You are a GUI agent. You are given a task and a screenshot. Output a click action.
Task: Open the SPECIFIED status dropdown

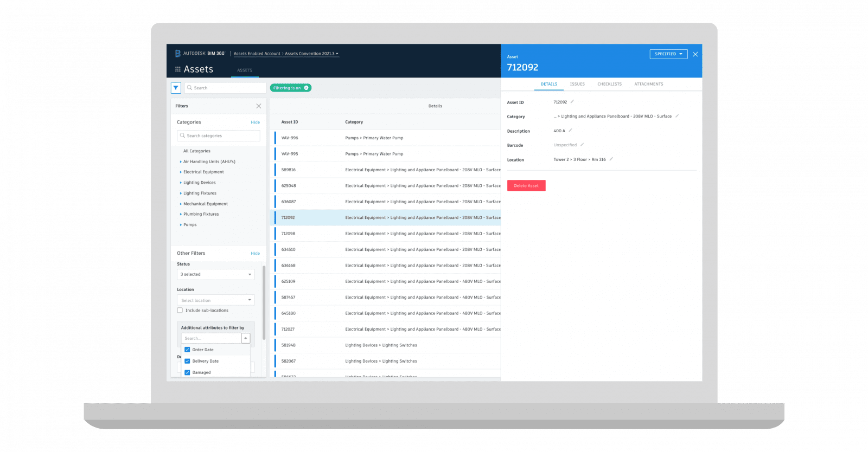click(668, 54)
